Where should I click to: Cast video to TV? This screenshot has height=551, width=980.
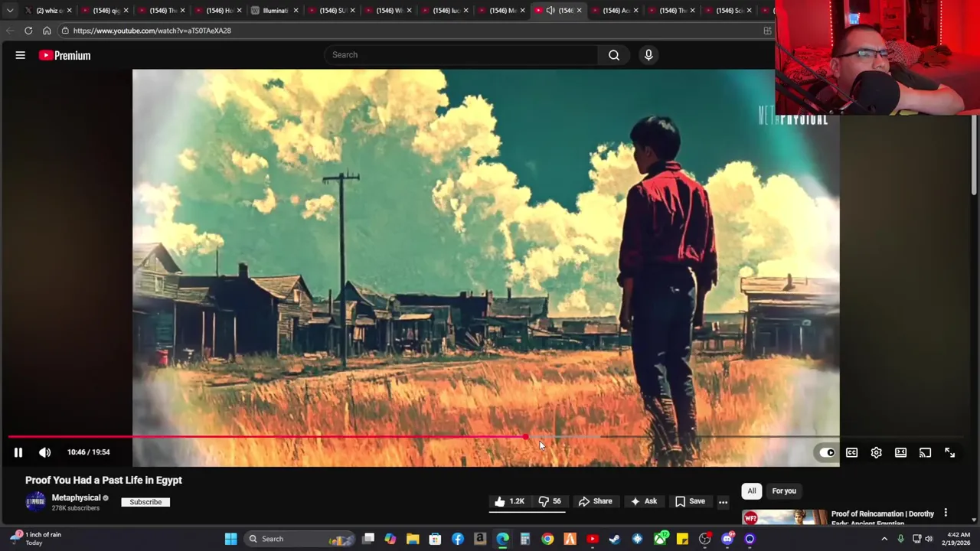pyautogui.click(x=925, y=452)
